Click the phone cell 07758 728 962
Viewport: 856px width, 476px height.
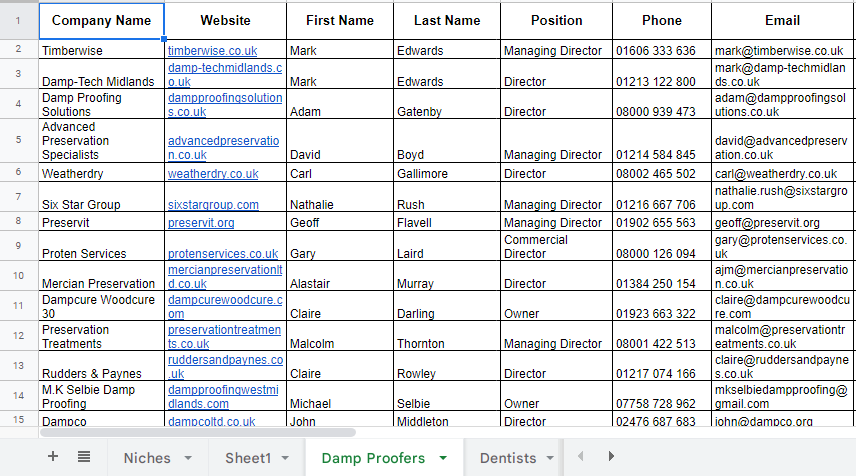point(662,396)
